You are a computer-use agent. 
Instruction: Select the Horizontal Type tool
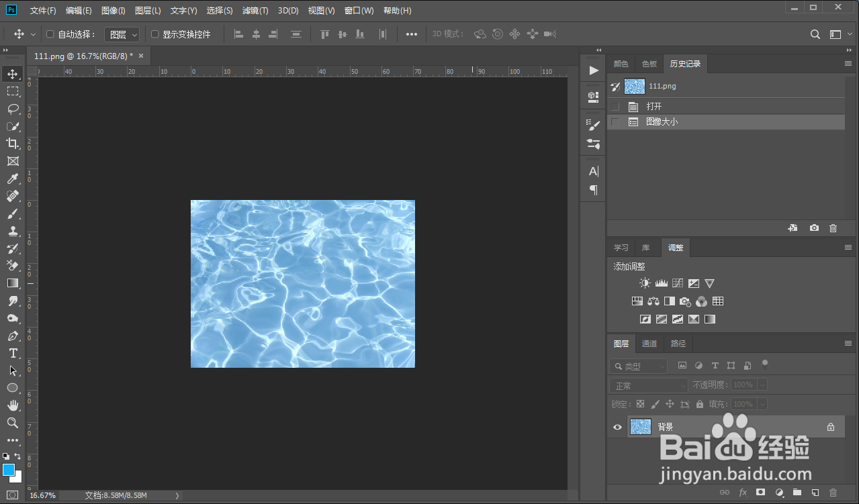tap(13, 353)
